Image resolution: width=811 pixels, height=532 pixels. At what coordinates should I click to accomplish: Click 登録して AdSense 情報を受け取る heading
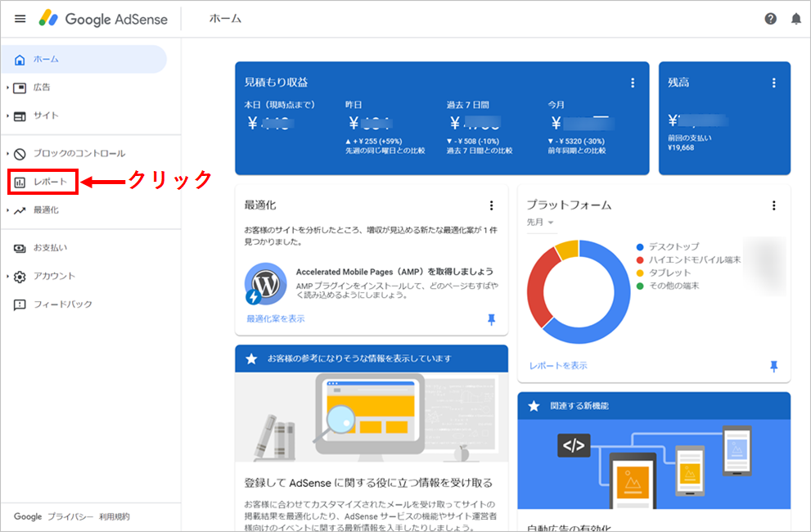(368, 483)
